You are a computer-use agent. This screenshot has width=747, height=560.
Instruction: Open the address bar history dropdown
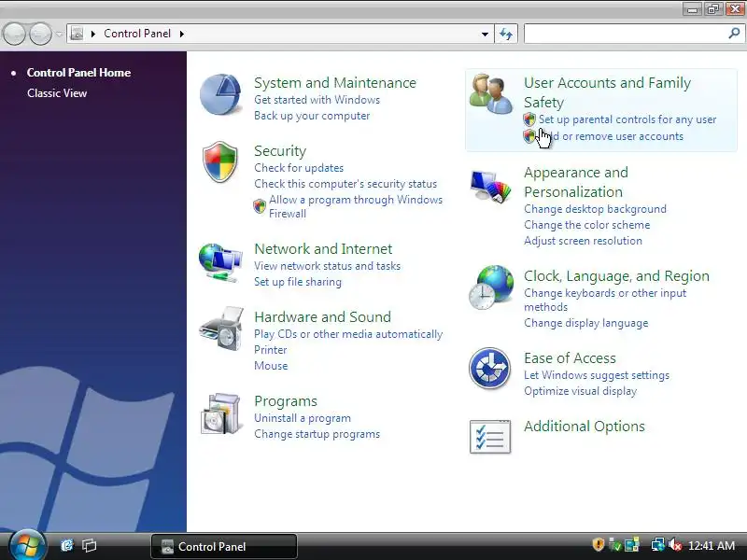tap(485, 34)
